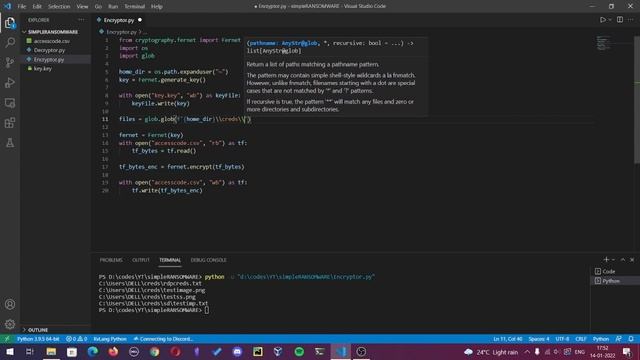
Task: Click Spaces: 4 indentation setting
Action: pyautogui.click(x=539, y=339)
